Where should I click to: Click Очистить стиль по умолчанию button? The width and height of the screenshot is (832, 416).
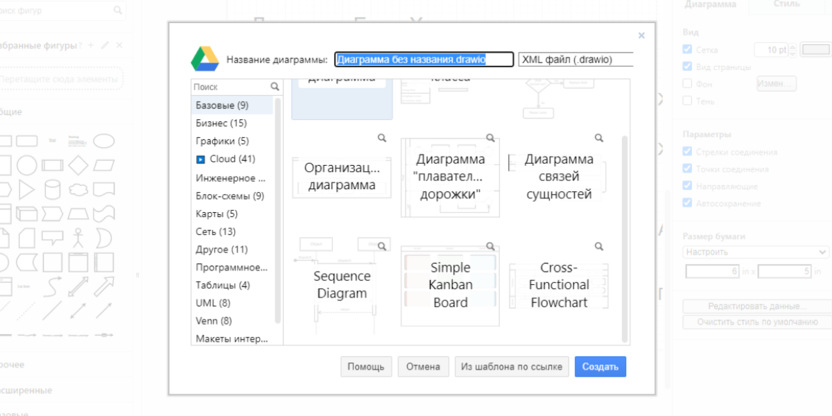[x=757, y=322]
